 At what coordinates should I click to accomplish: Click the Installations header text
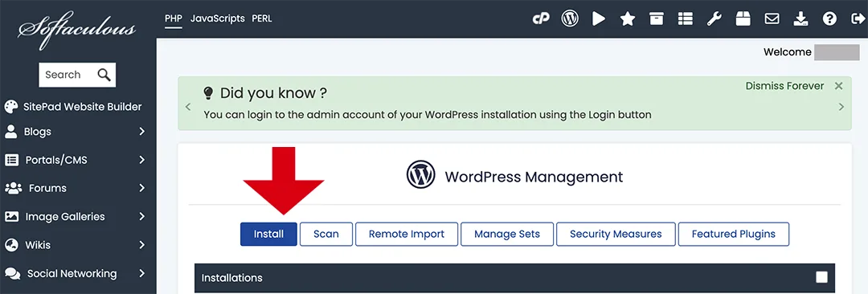(x=232, y=277)
